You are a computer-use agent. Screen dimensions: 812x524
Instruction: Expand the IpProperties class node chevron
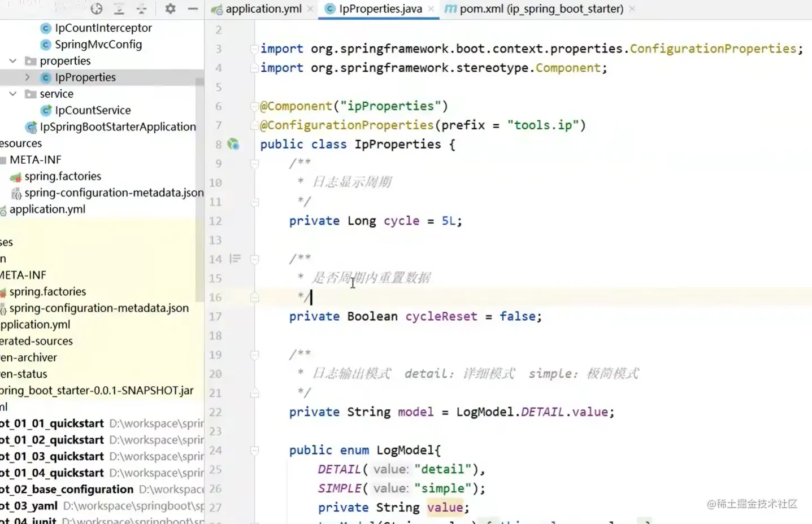point(27,77)
